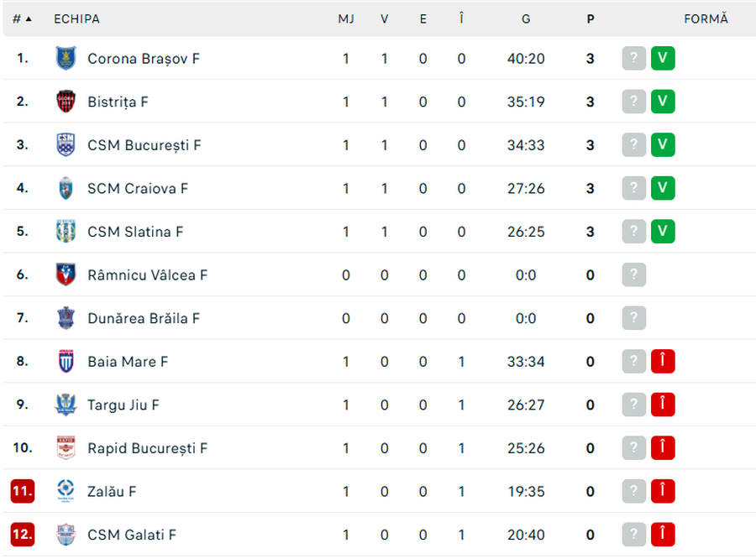Click the Zalău team crest
The height and width of the screenshot is (559, 756).
[x=66, y=491]
